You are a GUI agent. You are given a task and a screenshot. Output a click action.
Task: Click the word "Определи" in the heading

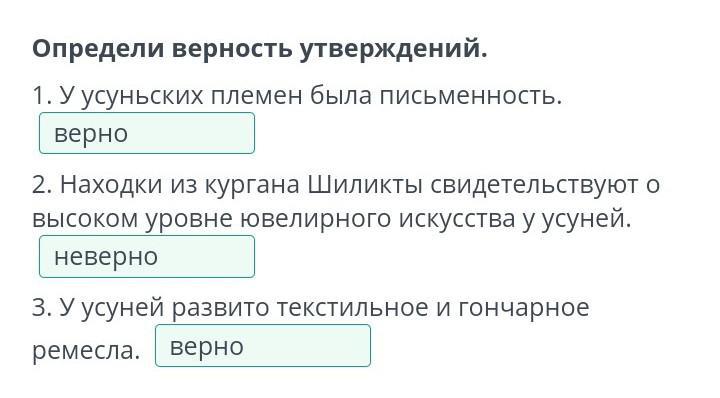coord(98,49)
